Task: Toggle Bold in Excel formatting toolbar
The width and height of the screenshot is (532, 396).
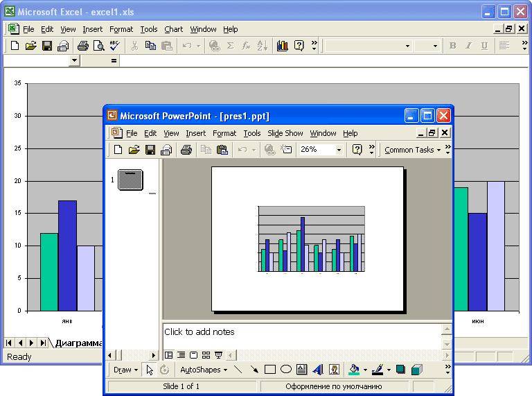Action: click(x=452, y=46)
